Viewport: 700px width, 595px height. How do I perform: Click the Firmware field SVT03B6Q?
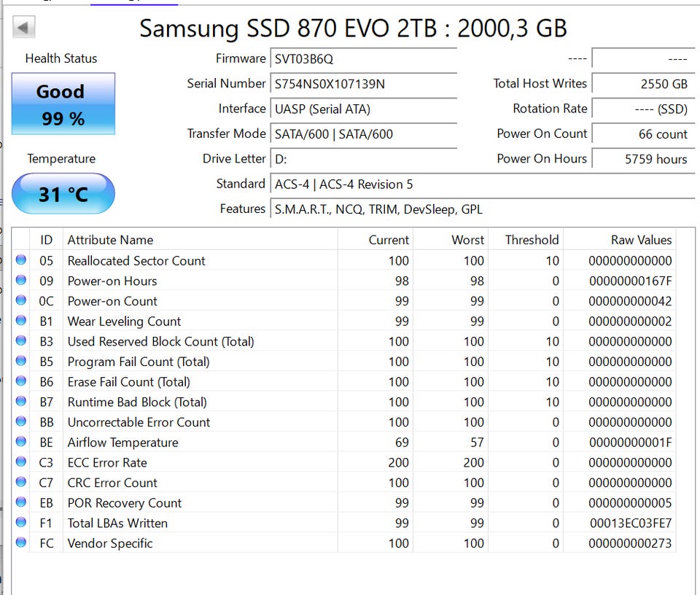pos(363,59)
